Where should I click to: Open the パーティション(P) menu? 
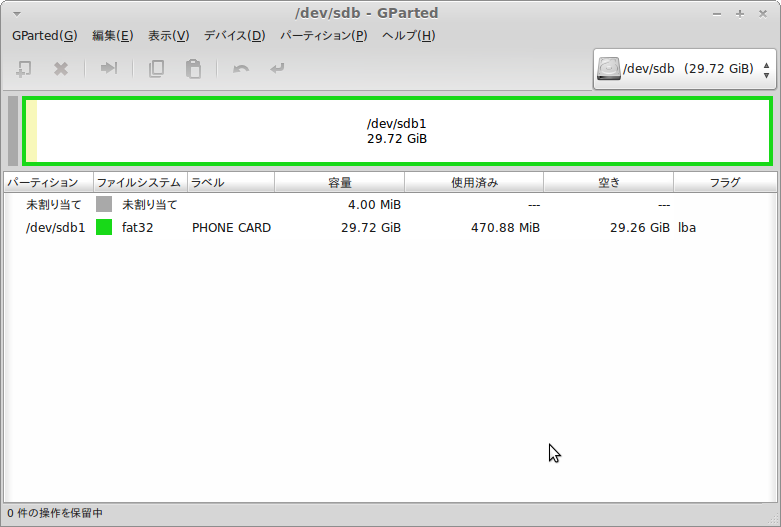324,36
